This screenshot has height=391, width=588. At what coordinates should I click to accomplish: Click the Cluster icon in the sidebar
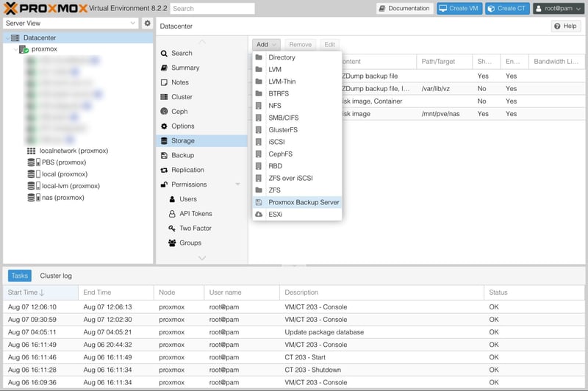[x=165, y=97]
